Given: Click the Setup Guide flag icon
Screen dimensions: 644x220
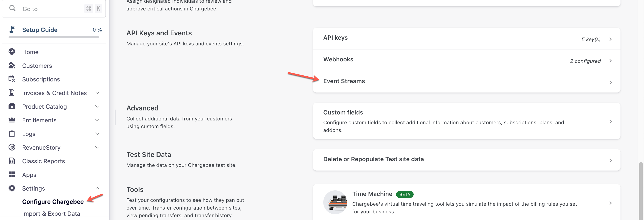Looking at the screenshot, I should coord(12,29).
